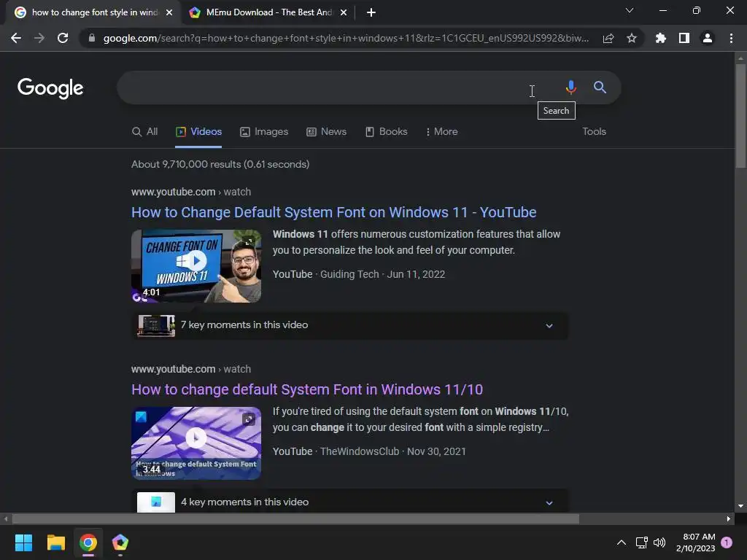This screenshot has height=560, width=747.
Task: Open the clock showing 8:07 AM
Action: tap(695, 542)
